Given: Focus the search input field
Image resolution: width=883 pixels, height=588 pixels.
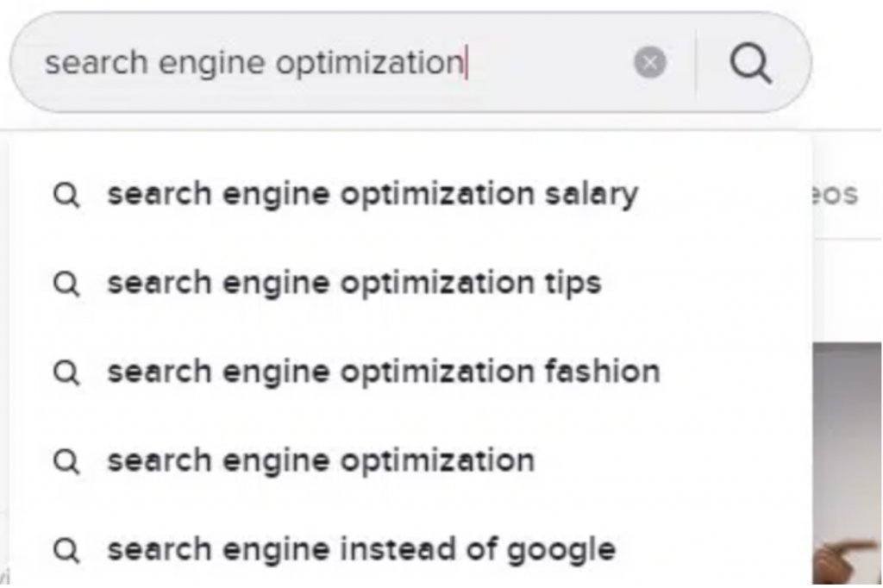Looking at the screenshot, I should (x=259, y=63).
